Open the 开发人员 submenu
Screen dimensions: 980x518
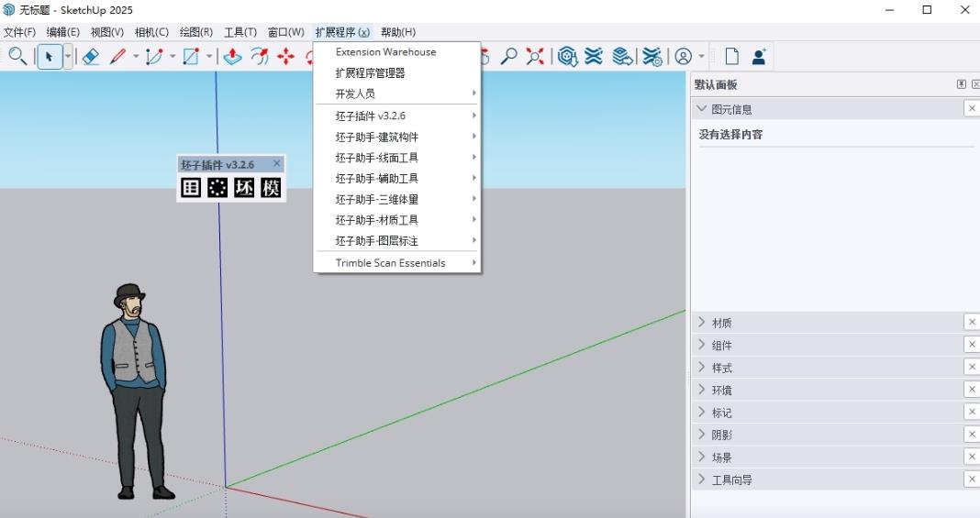[397, 94]
